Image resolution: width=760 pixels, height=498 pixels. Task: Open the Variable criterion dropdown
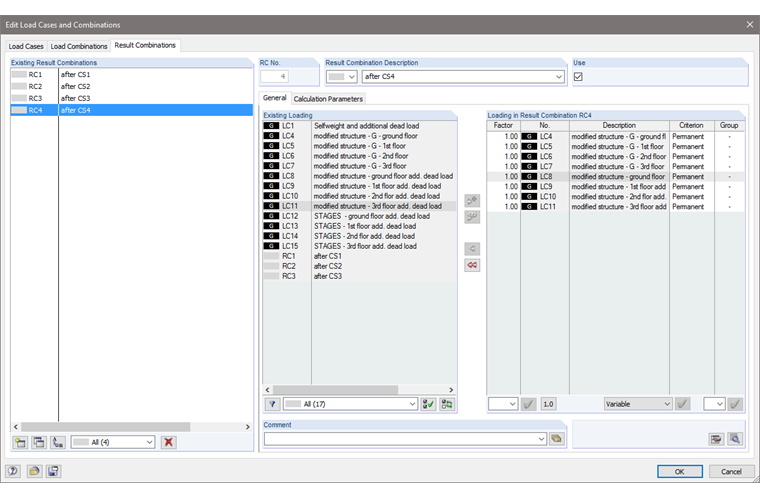click(638, 404)
